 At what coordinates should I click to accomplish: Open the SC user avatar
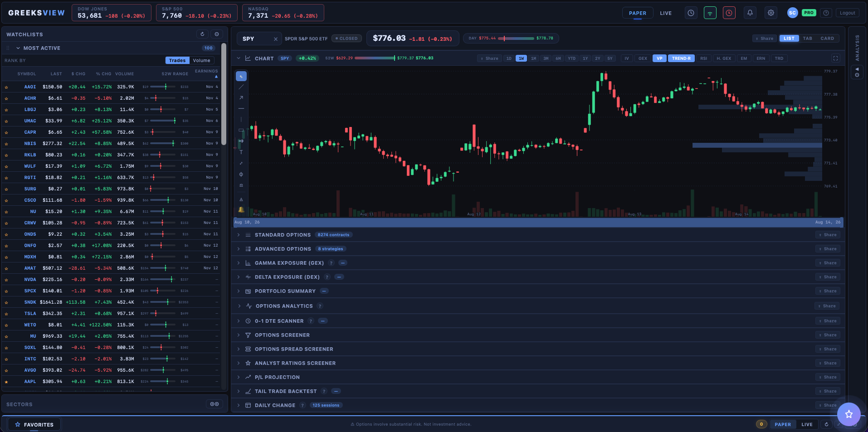(x=792, y=13)
